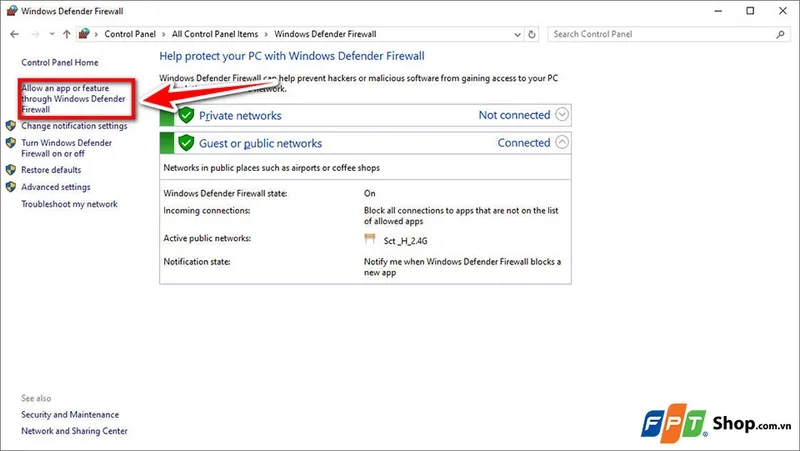This screenshot has width=800, height=451.
Task: Select Control Panel in the breadcrumb path
Action: 130,34
